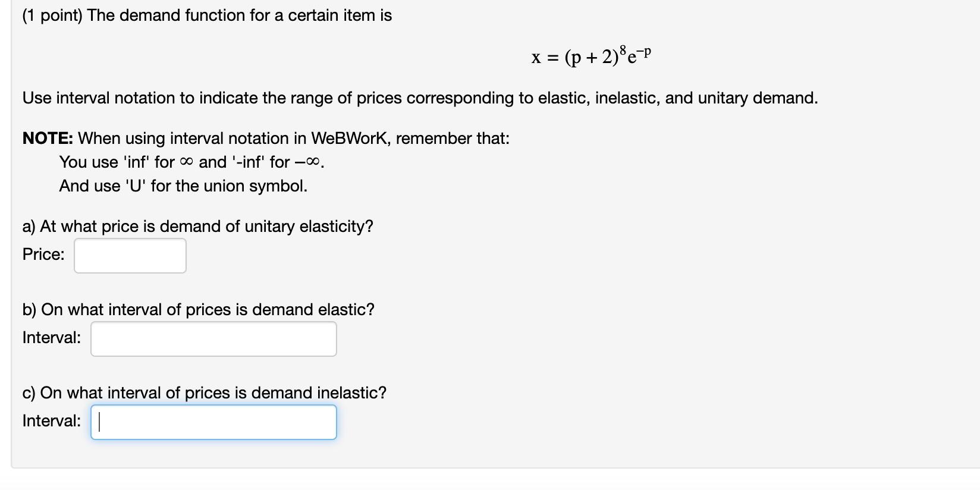This screenshot has width=980, height=490.
Task: Click the question text for part b
Action: (198, 310)
